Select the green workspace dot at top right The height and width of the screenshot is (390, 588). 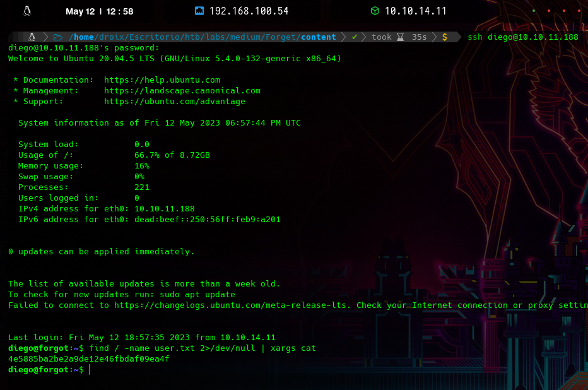[x=534, y=11]
